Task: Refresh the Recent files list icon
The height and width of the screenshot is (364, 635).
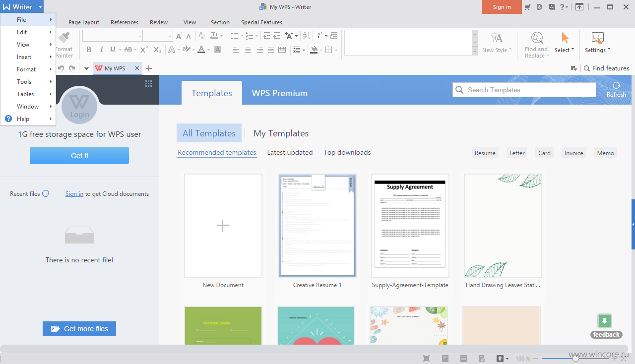Action: [x=46, y=193]
